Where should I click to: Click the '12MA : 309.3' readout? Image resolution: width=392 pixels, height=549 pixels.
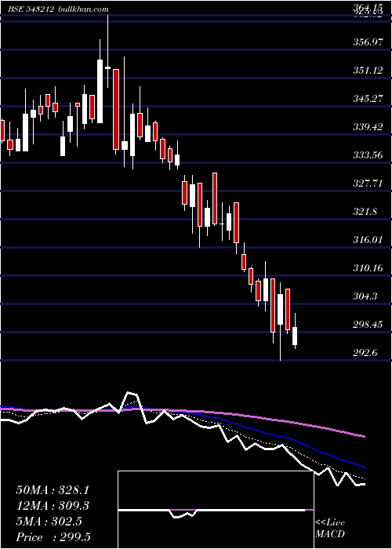[53, 506]
